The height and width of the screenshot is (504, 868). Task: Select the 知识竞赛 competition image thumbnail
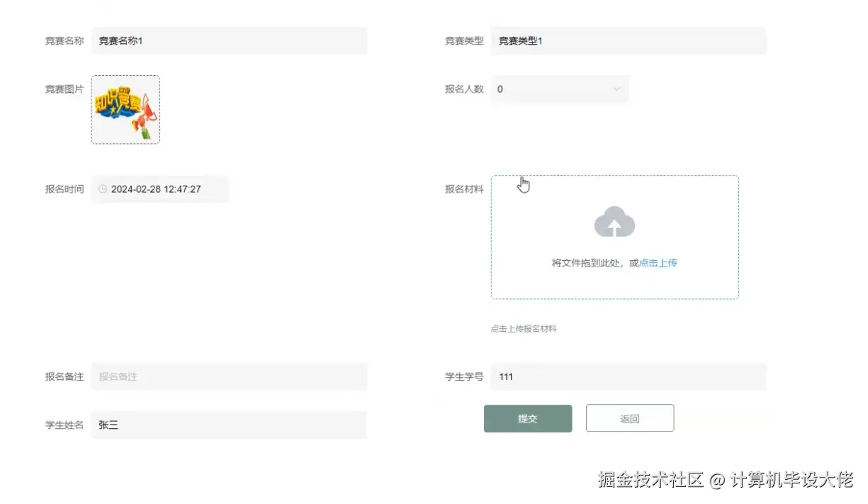[x=125, y=110]
